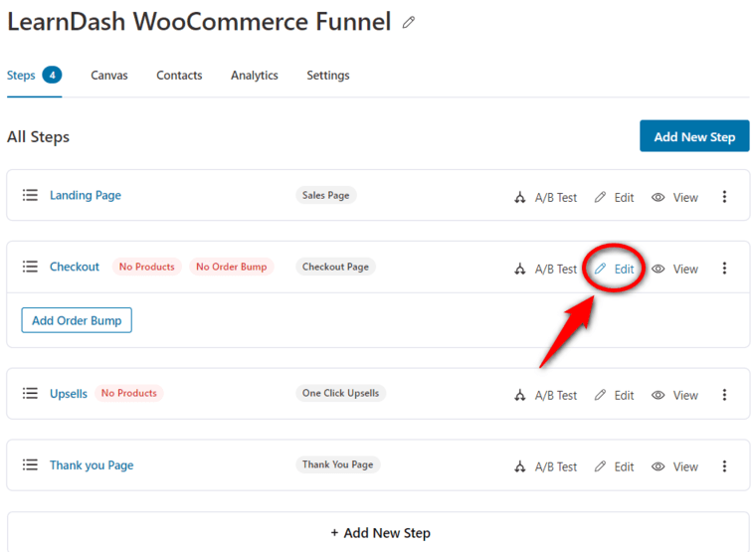
Task: Click drag handle icon for Landing Page
Action: coord(30,195)
